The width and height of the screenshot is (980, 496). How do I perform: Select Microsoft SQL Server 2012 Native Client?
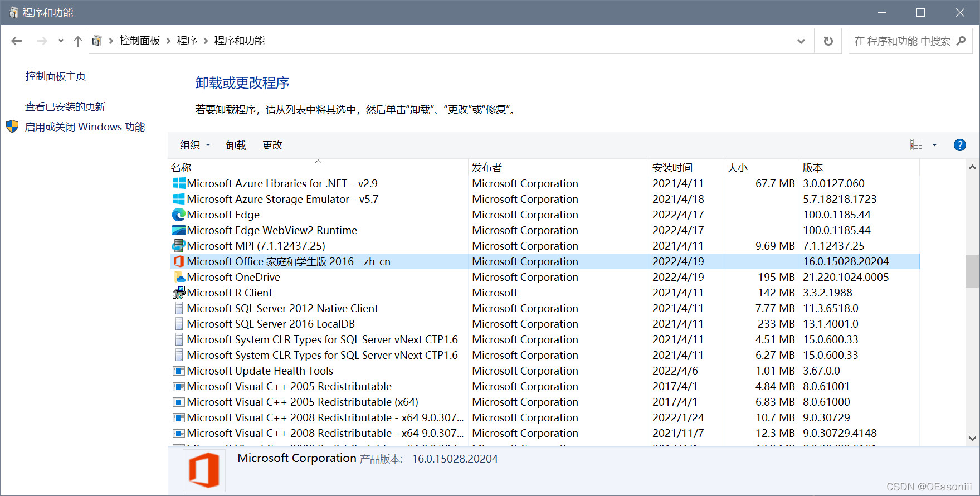[x=282, y=308]
